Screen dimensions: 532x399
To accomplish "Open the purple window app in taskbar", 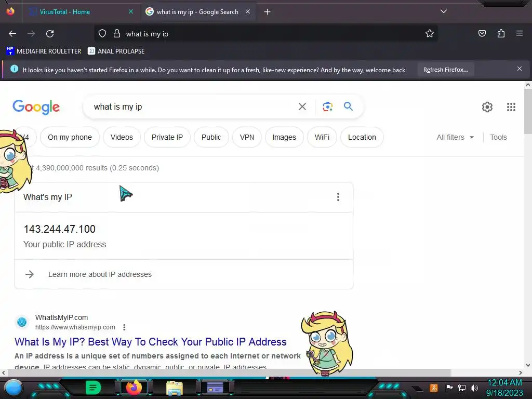I will [x=215, y=388].
